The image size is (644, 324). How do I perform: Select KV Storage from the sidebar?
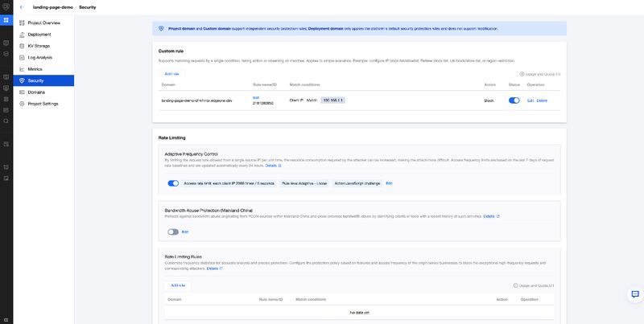pyautogui.click(x=39, y=46)
